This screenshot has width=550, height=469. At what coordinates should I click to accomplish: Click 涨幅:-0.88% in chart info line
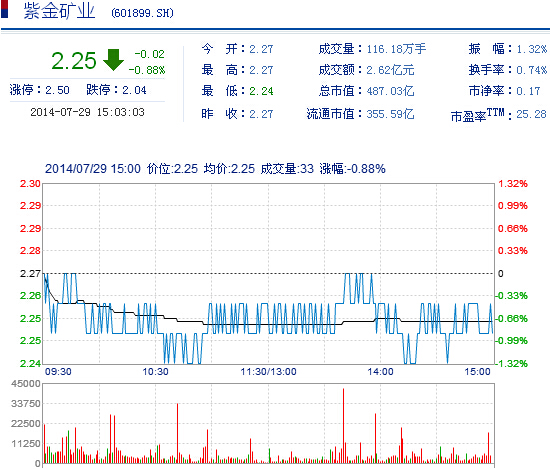(x=352, y=169)
